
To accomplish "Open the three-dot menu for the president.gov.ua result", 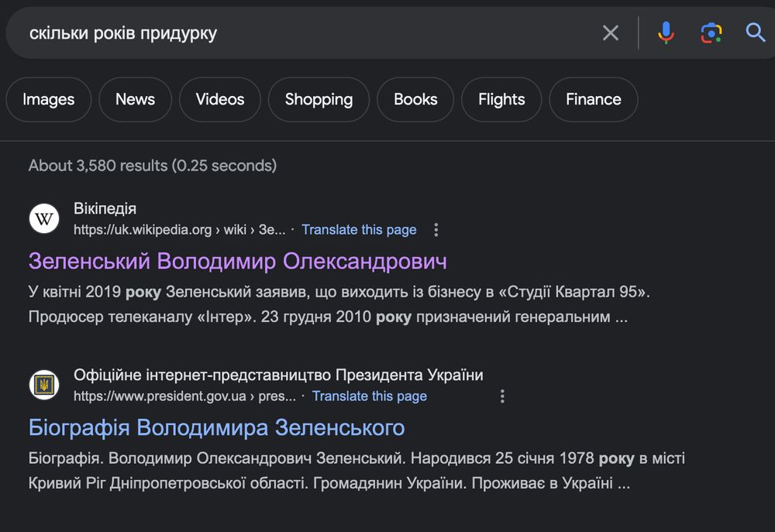I will (x=502, y=396).
